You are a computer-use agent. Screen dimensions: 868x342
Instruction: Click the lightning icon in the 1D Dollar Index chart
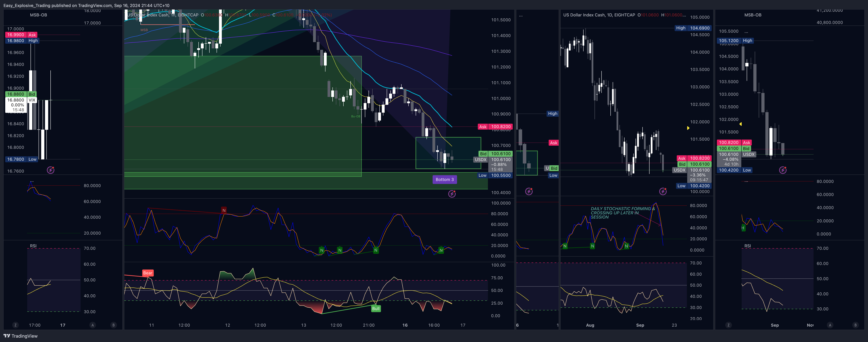coord(663,192)
